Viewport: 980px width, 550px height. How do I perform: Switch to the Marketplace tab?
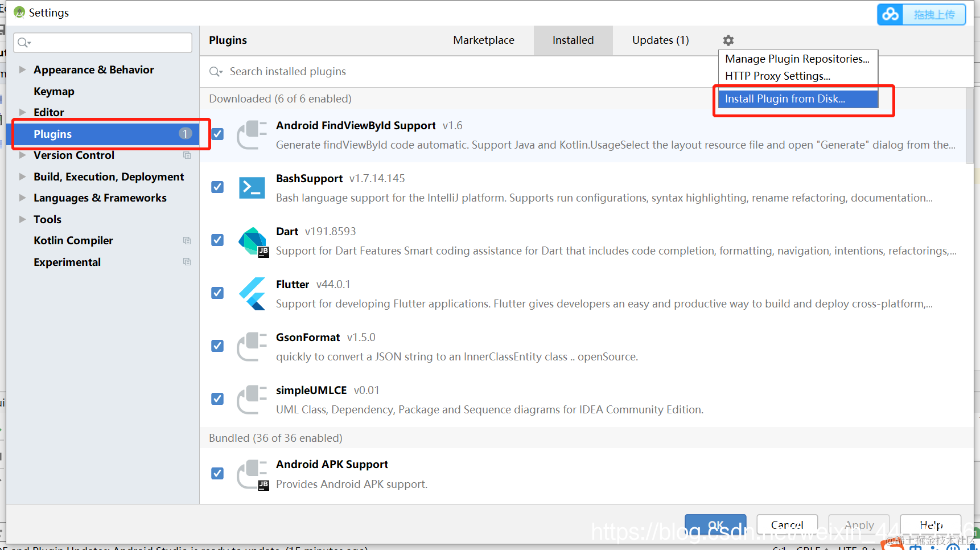pos(484,40)
